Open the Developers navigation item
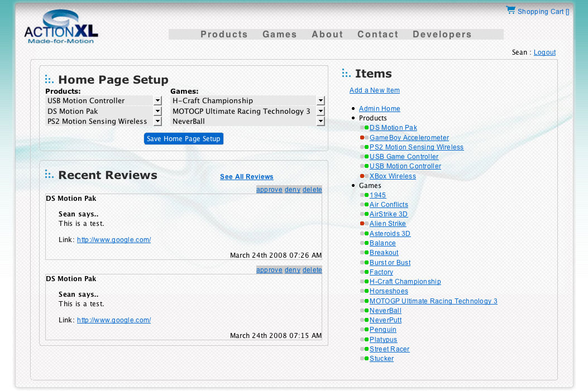The image size is (588, 391). click(x=442, y=35)
